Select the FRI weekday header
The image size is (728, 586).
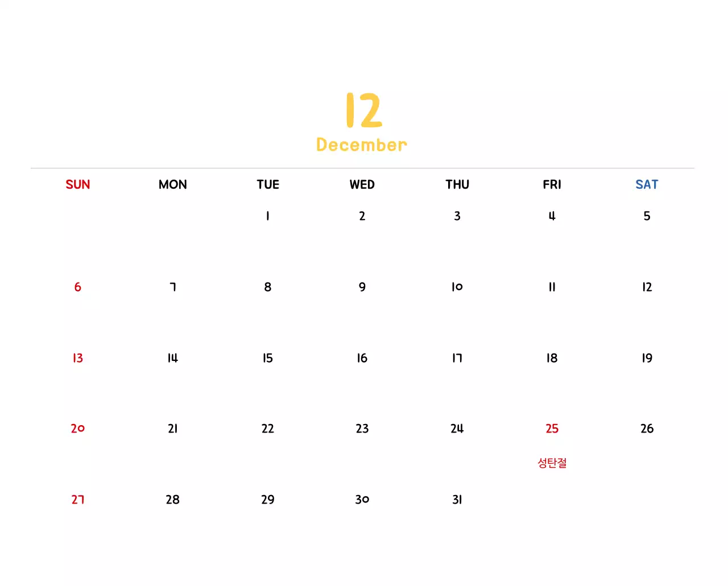552,185
